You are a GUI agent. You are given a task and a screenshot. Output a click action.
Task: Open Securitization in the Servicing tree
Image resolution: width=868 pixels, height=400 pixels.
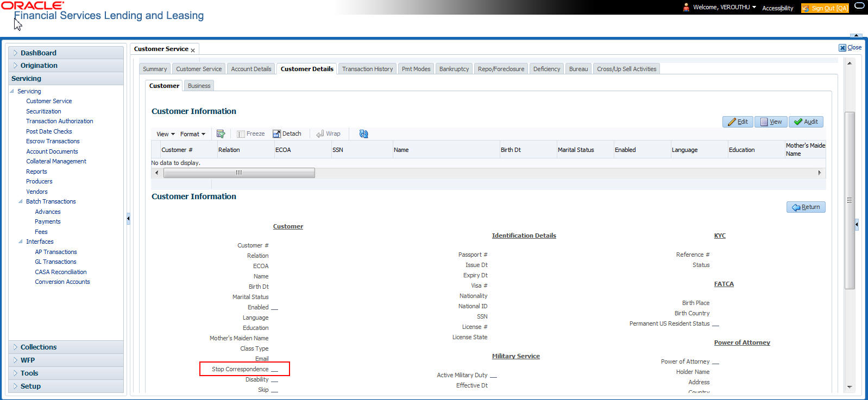coord(43,111)
